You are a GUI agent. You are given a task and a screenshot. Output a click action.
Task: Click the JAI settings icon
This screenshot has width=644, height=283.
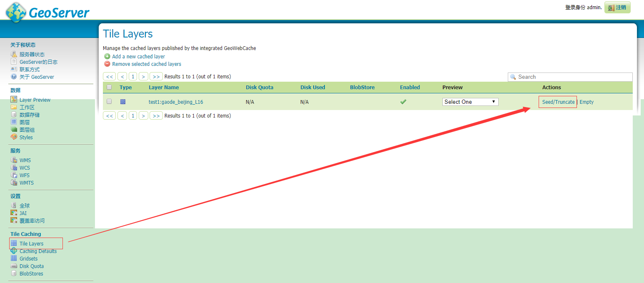14,213
